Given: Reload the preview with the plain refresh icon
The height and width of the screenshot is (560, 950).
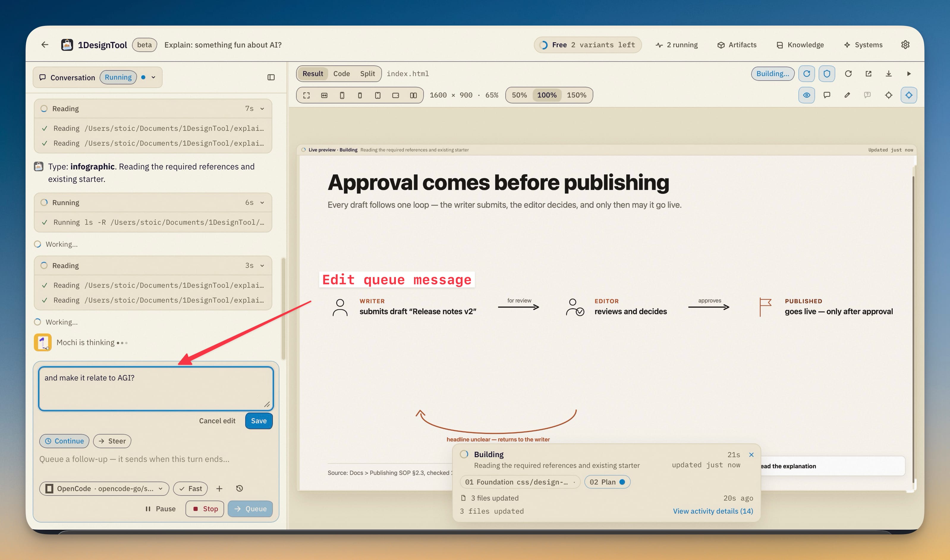Looking at the screenshot, I should tap(848, 74).
